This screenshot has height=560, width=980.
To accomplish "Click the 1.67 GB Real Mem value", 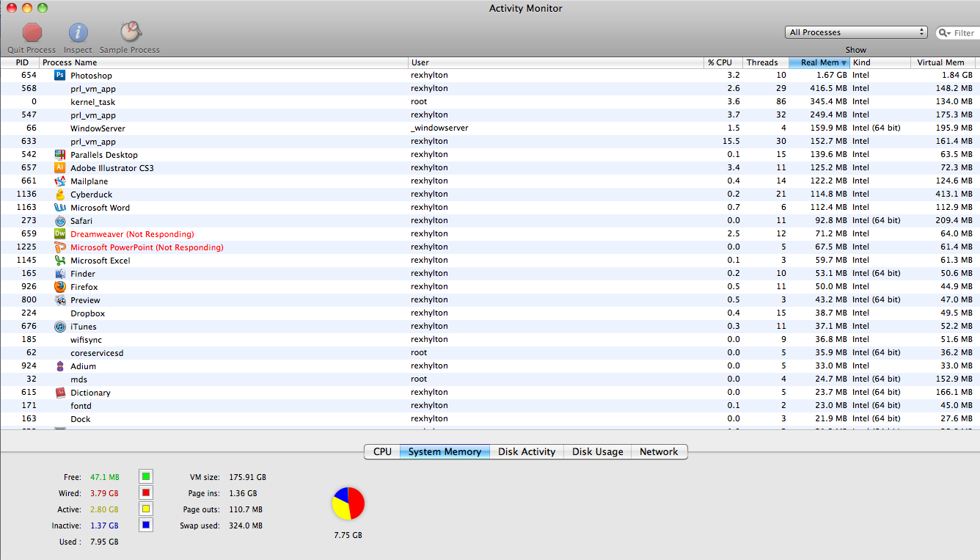I will tap(832, 75).
